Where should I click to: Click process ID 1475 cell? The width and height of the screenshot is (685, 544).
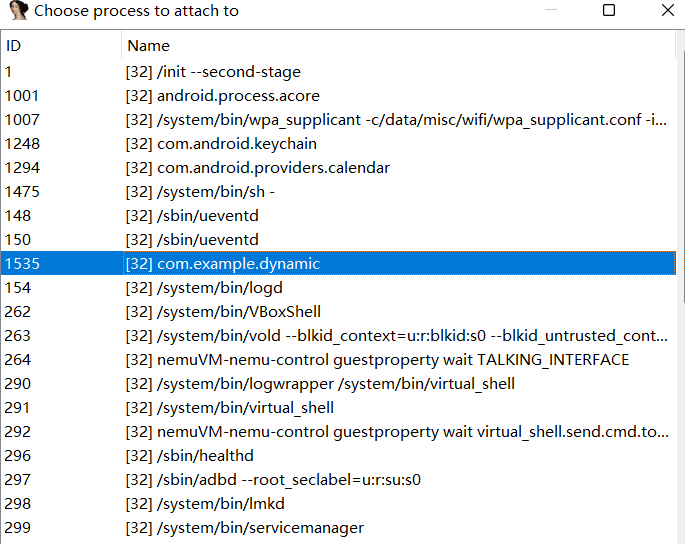click(22, 192)
